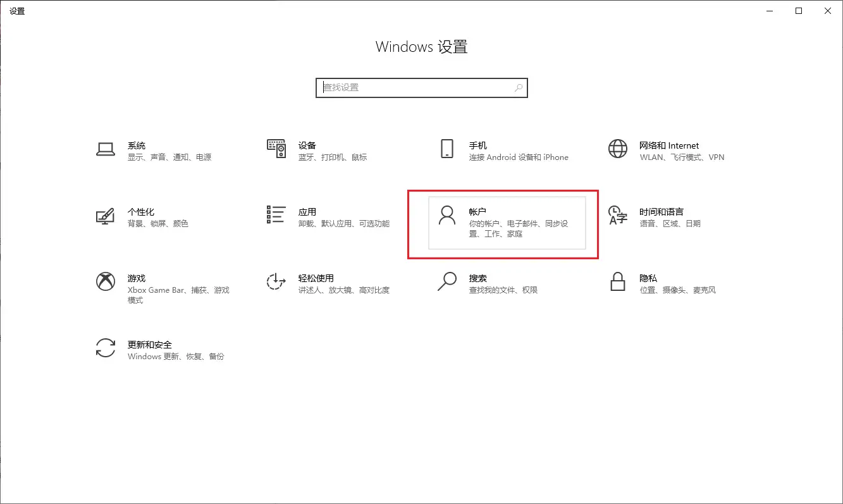Open the 轻松使用 settings title
The width and height of the screenshot is (843, 504).
point(316,278)
